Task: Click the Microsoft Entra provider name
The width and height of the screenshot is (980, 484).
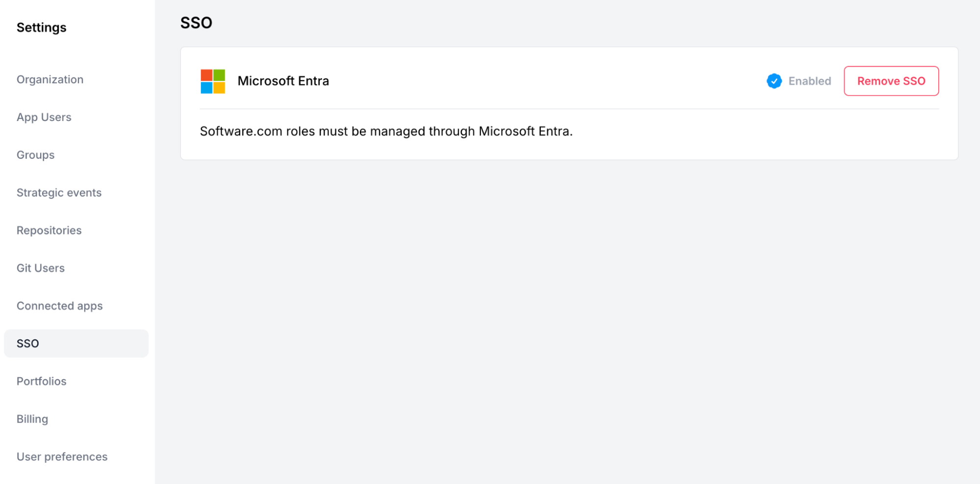Action: click(283, 81)
